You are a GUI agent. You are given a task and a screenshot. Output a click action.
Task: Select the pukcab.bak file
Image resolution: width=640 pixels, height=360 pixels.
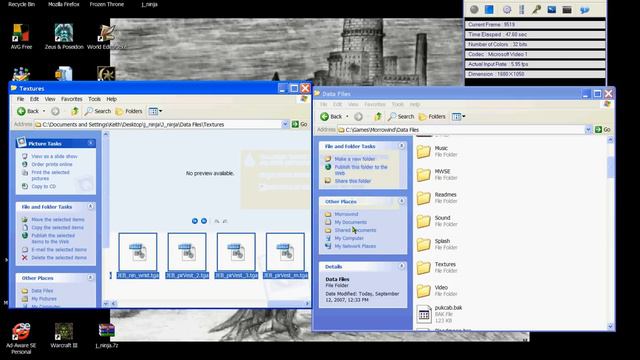(x=439, y=314)
